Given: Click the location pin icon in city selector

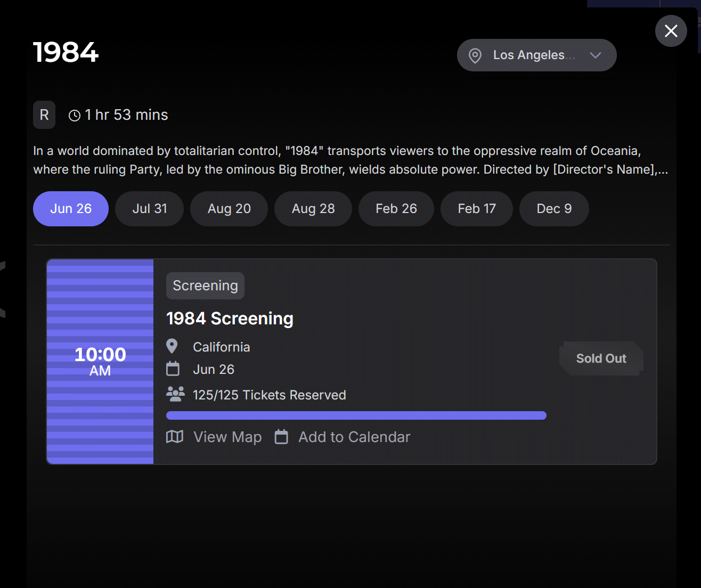Looking at the screenshot, I should coord(475,55).
